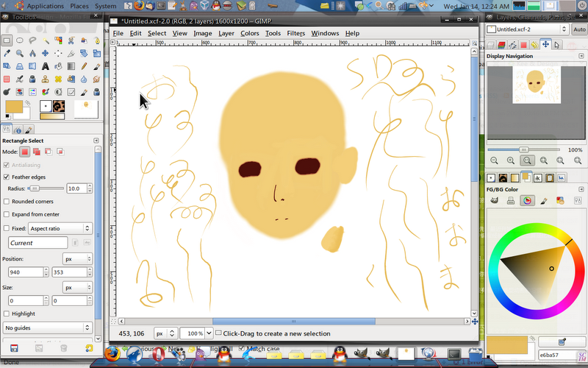Screen dimensions: 588x368
Task: Check the Expand from center option
Action: (x=7, y=213)
